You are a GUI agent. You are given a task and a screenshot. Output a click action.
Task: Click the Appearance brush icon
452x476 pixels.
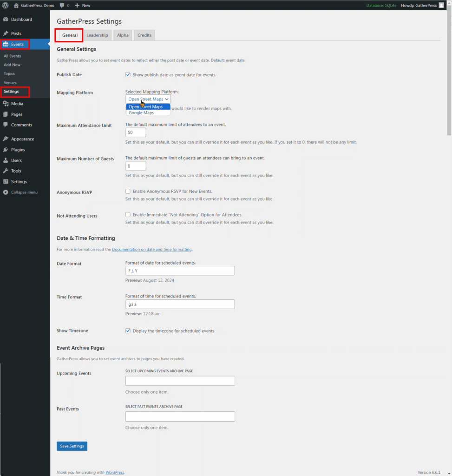(6, 139)
